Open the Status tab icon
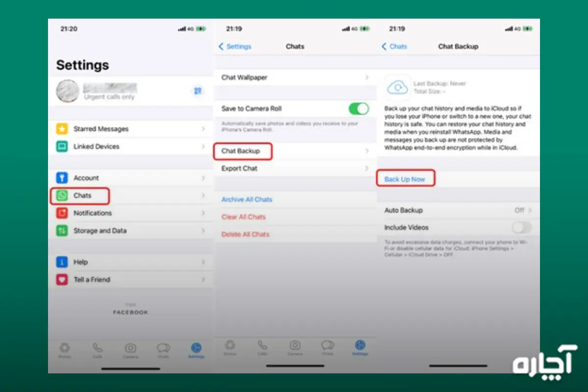588x392 pixels. [x=65, y=348]
